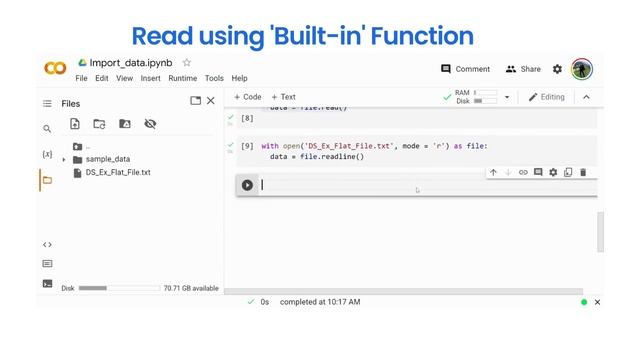
Task: Open the Terminal sidebar icon
Action: (x=47, y=283)
